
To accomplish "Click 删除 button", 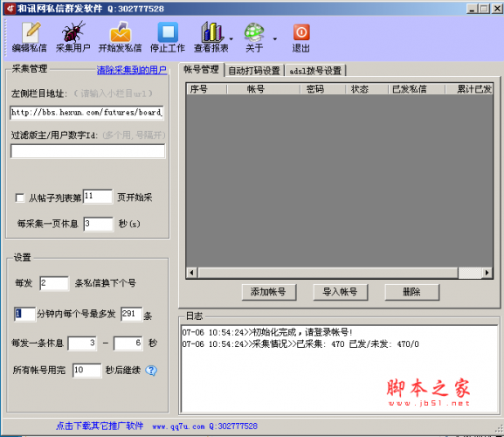I will click(x=411, y=292).
